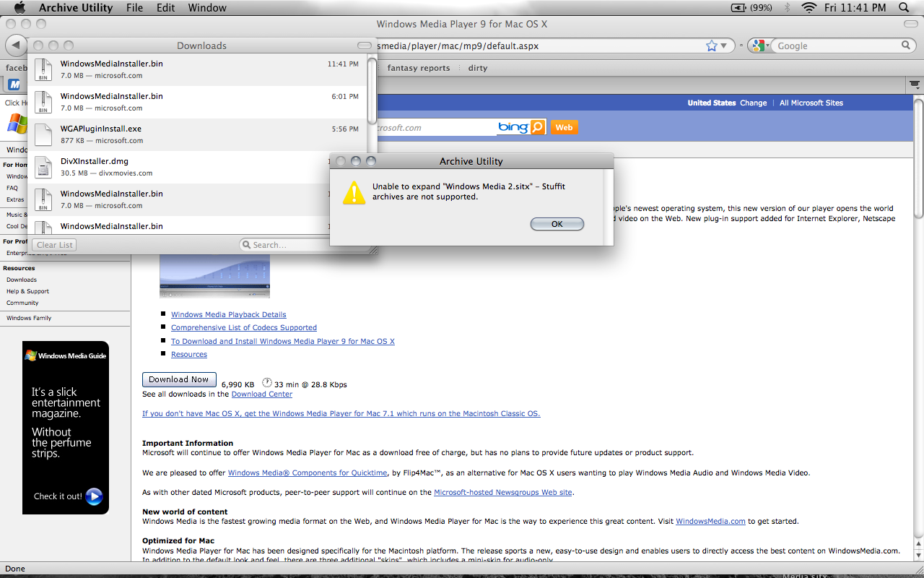Screen dimensions: 924x578
Task: Check battery status icon in menu bar
Action: coord(738,8)
